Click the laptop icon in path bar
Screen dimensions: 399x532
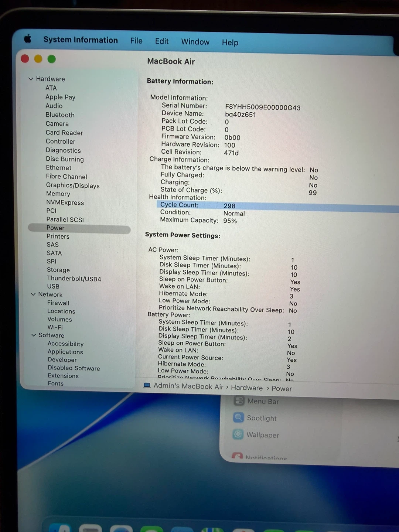pos(147,385)
